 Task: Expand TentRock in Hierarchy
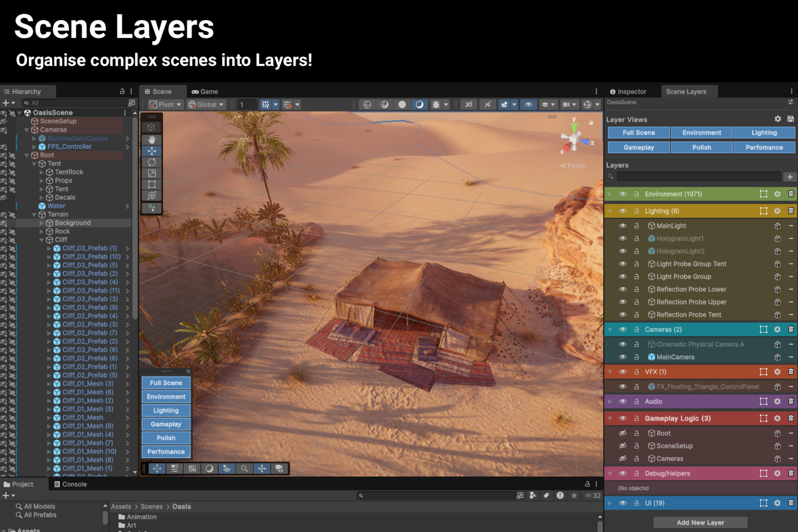tap(42, 172)
